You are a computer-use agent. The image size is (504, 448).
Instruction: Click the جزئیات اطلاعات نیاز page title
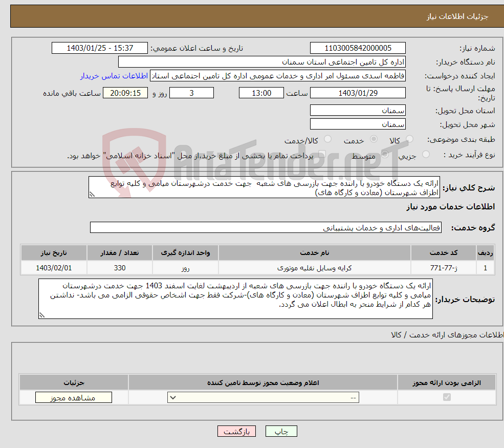click(457, 16)
